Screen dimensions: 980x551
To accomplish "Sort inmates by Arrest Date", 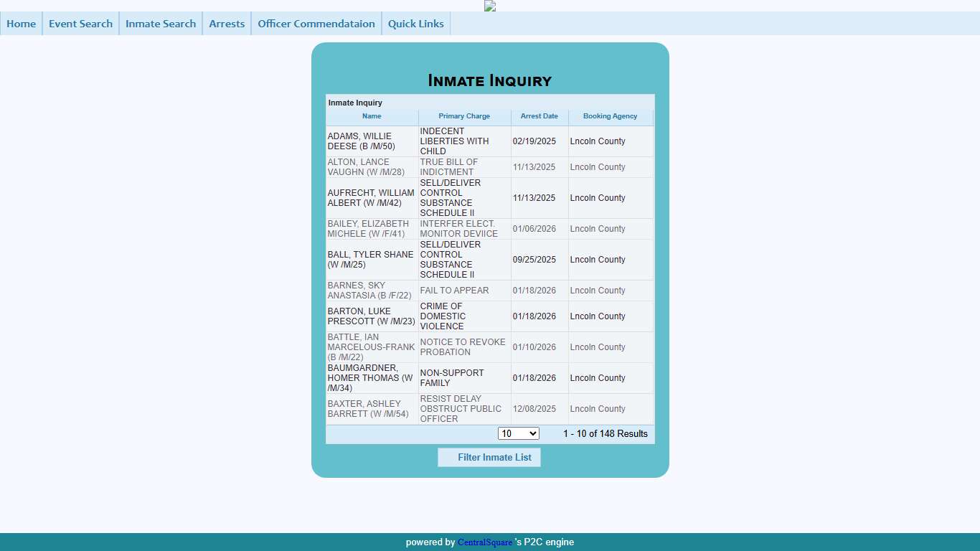I will point(539,116).
